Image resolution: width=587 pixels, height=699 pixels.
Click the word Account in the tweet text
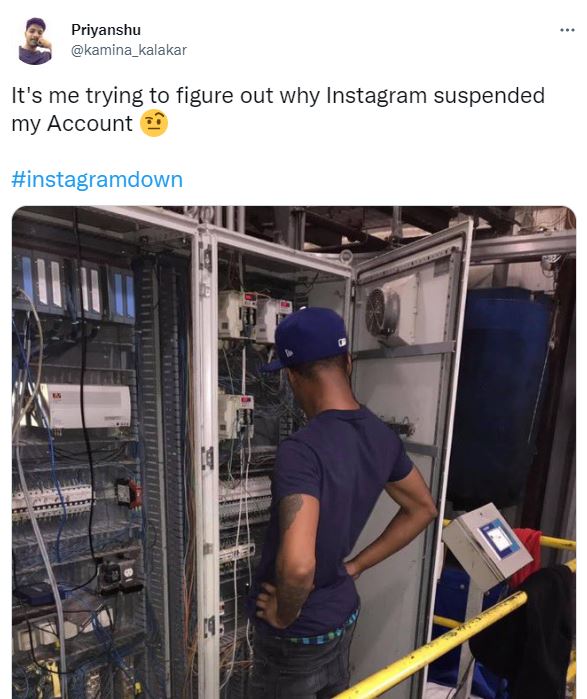click(x=90, y=123)
